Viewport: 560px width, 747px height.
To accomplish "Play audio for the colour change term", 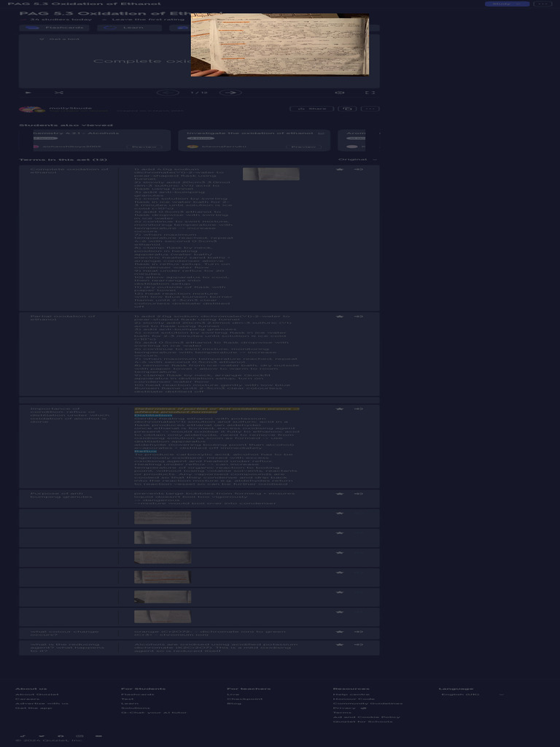I will pyautogui.click(x=358, y=632).
